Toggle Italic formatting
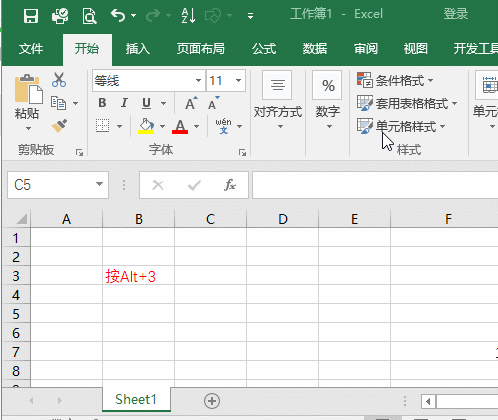Screen dimensions: 498x420 pos(124,103)
